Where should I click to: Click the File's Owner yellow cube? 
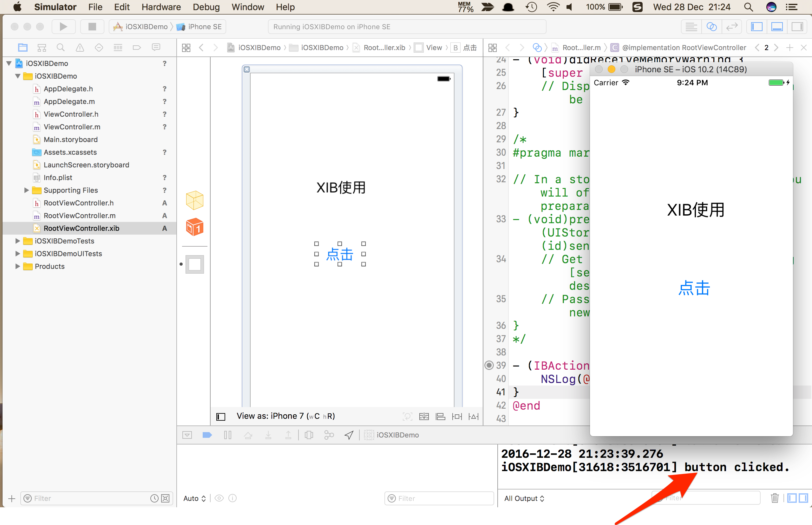(x=194, y=200)
